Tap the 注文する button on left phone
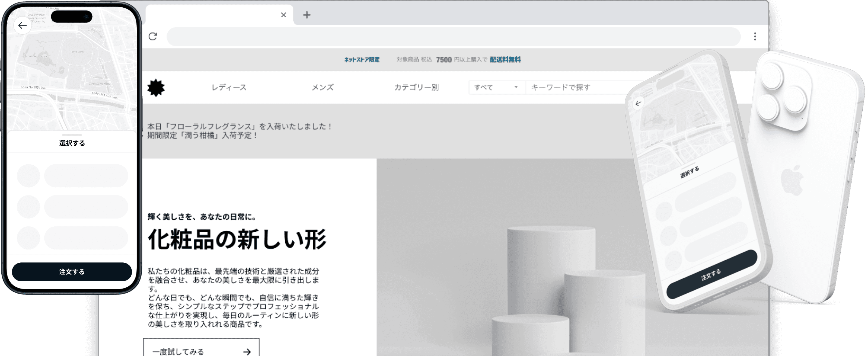Screen dimensions: 868x356 coord(72,271)
